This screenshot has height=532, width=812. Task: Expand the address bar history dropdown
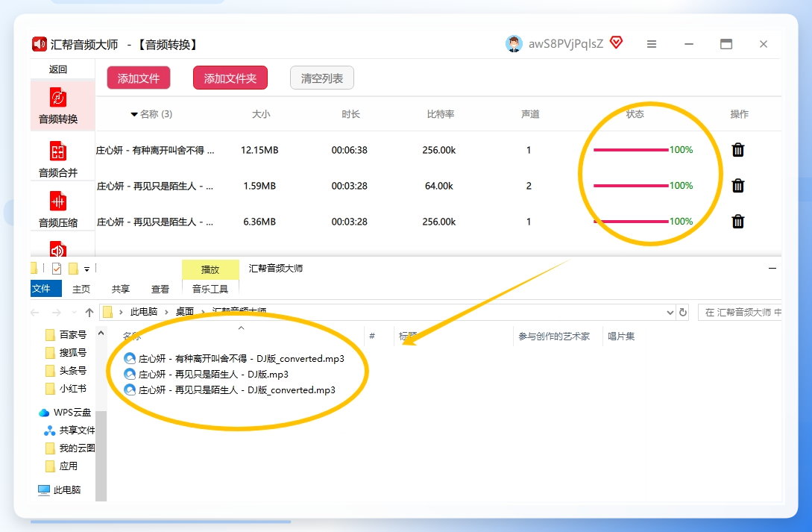pos(670,313)
